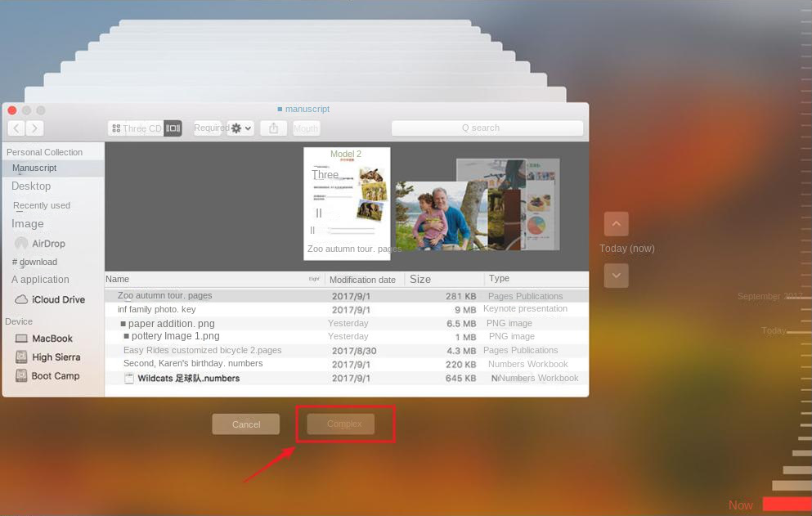Open the gear action dropdown menu

coord(236,128)
